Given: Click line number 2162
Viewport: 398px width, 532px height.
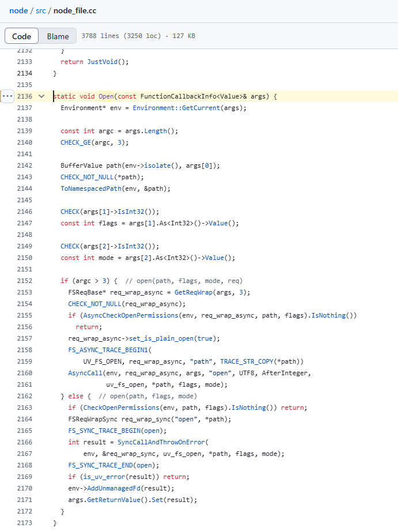Looking at the screenshot, I should [25, 397].
